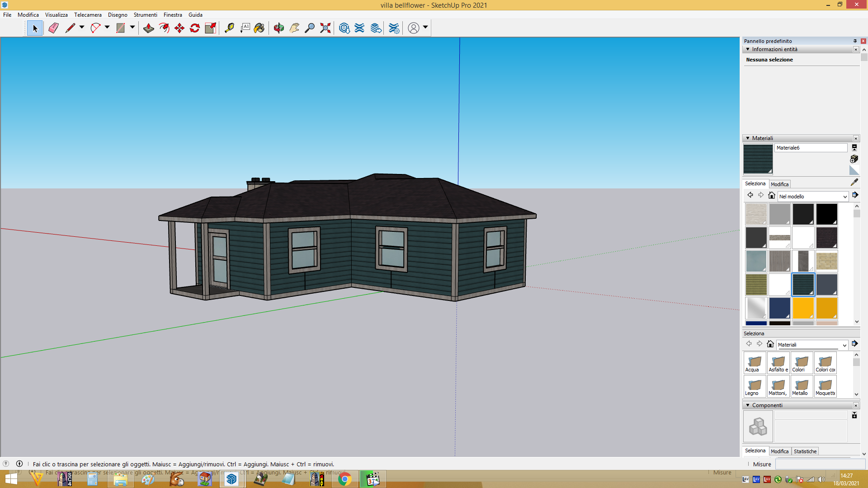This screenshot has width=868, height=488.
Task: Select the arrow Select tool
Action: pyautogui.click(x=35, y=28)
